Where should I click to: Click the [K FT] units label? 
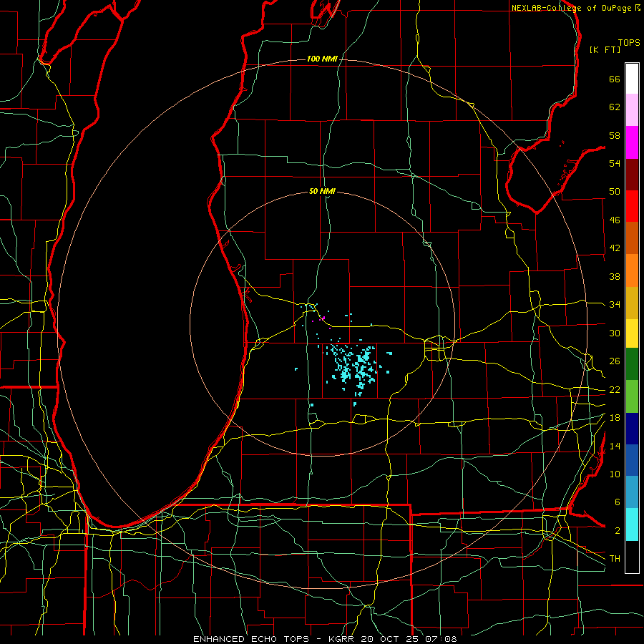coord(605,49)
